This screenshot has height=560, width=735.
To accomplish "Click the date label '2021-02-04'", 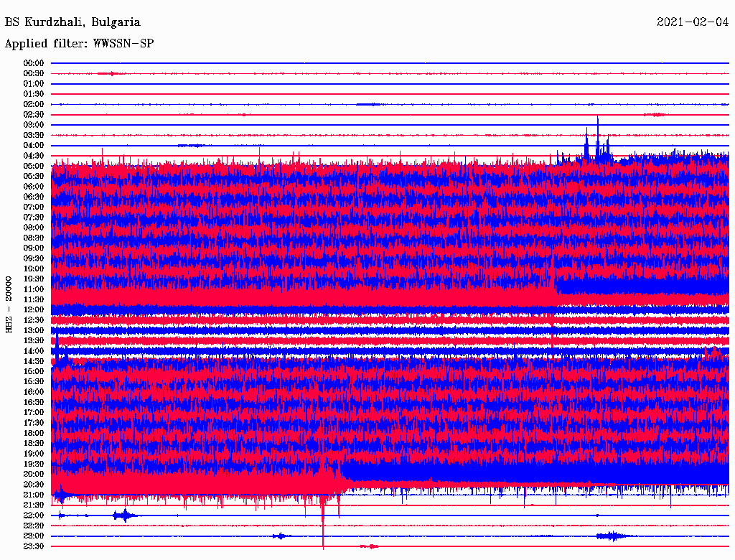I will coord(693,22).
